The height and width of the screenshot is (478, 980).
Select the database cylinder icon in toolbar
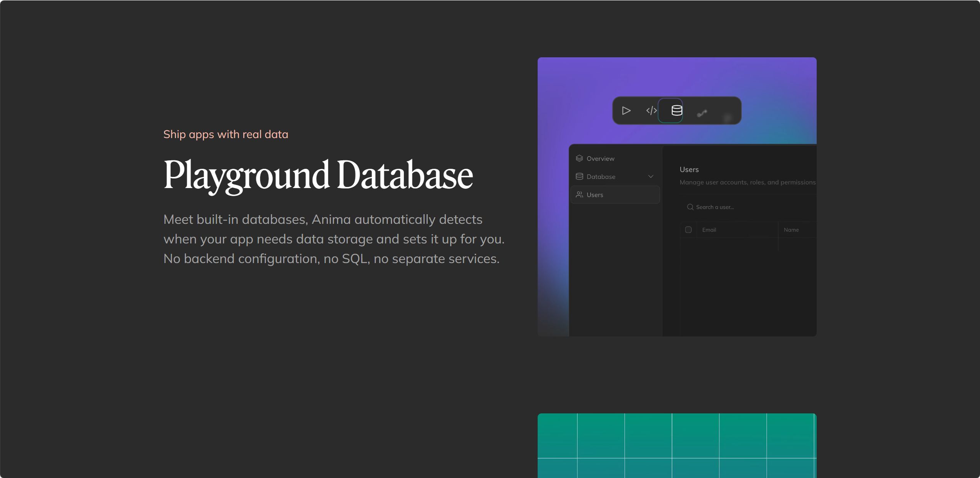677,111
